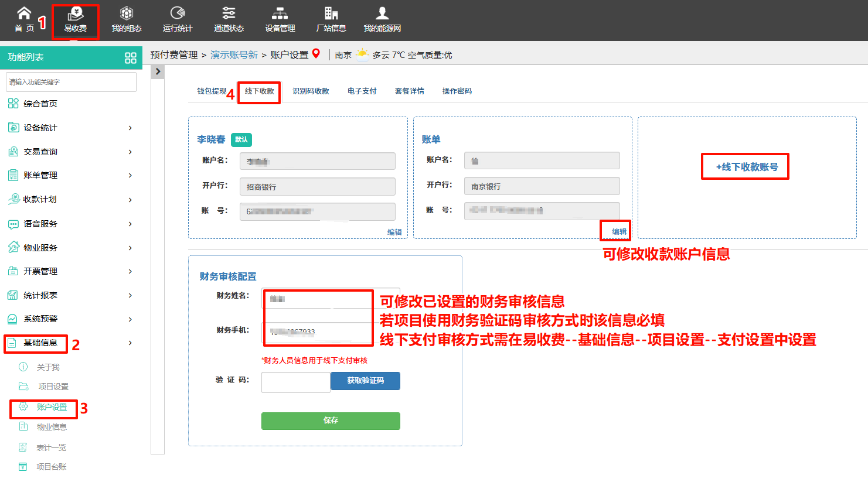Switch to the 线下收款 tab
The height and width of the screenshot is (482, 868).
coord(260,91)
